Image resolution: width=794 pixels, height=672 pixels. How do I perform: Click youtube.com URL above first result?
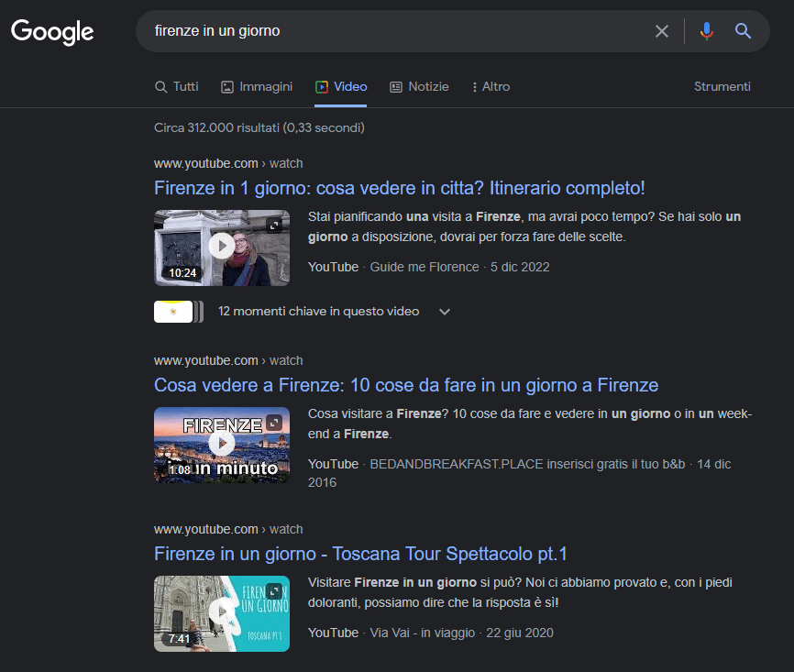click(228, 163)
